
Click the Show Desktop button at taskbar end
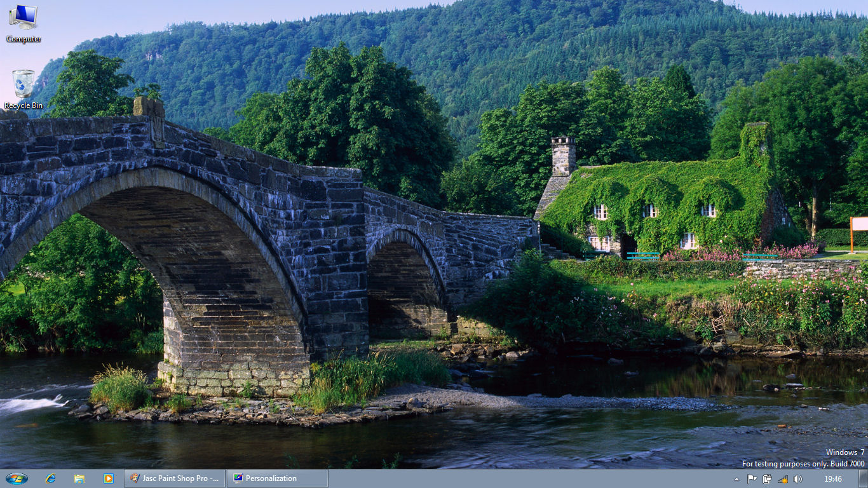(863, 479)
